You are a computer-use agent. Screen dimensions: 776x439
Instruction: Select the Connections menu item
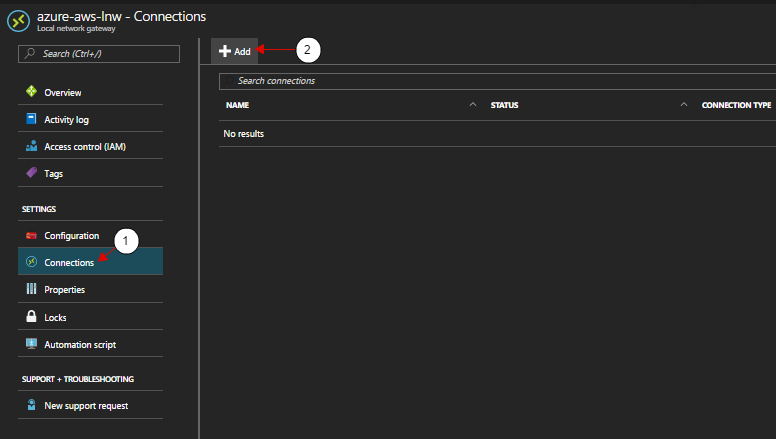tap(91, 261)
